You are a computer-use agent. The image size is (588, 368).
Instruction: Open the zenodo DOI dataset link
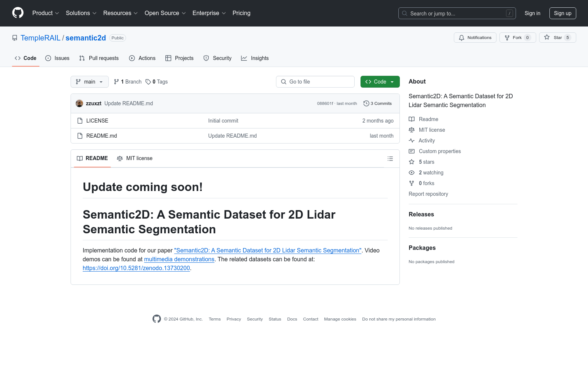[136, 268]
